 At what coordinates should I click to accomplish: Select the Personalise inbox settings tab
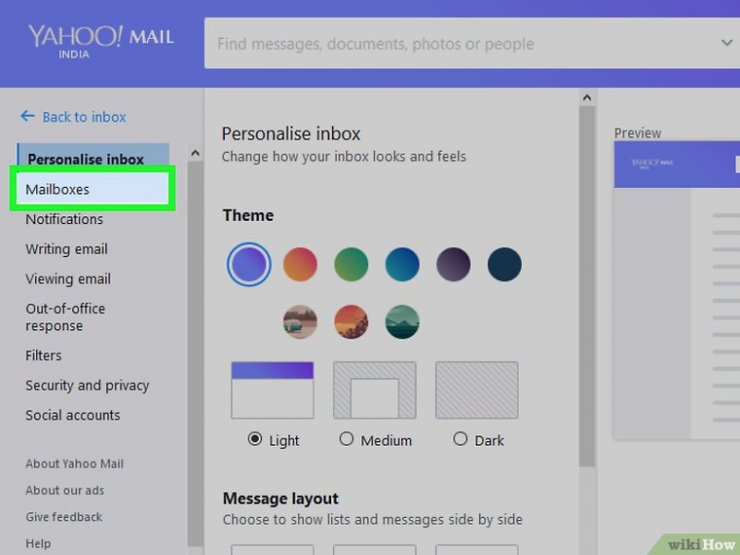[93, 156]
